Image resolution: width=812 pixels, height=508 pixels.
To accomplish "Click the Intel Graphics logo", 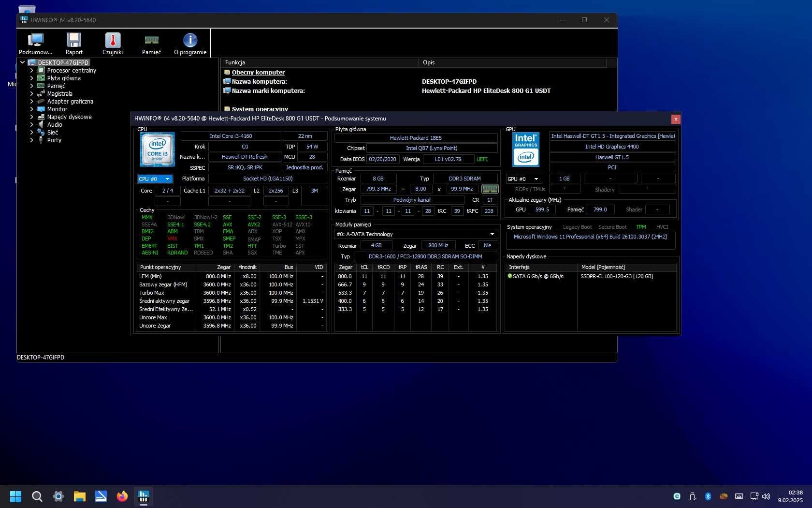I will point(526,149).
